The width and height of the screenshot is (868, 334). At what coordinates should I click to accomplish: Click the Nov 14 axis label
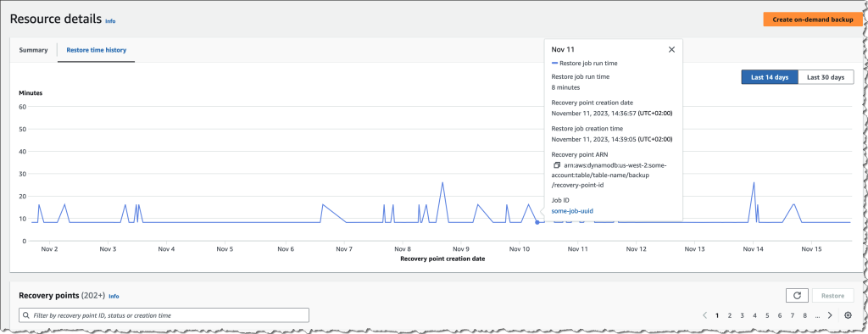753,249
